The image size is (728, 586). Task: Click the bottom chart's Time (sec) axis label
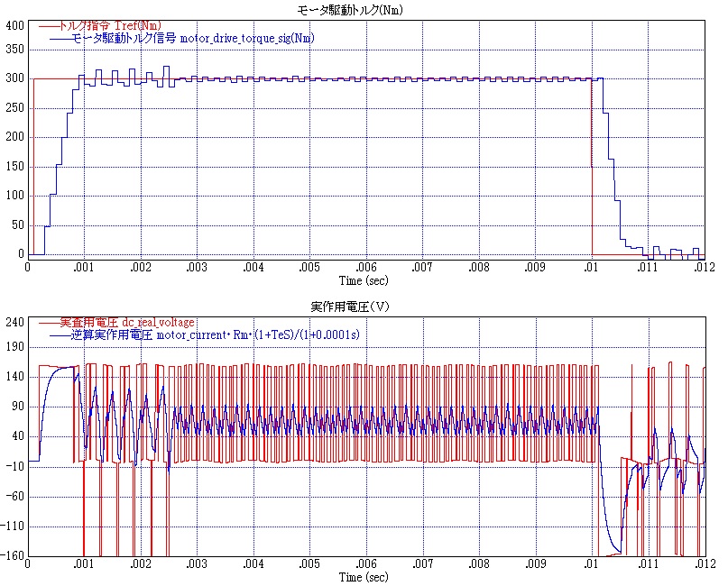tap(363, 576)
